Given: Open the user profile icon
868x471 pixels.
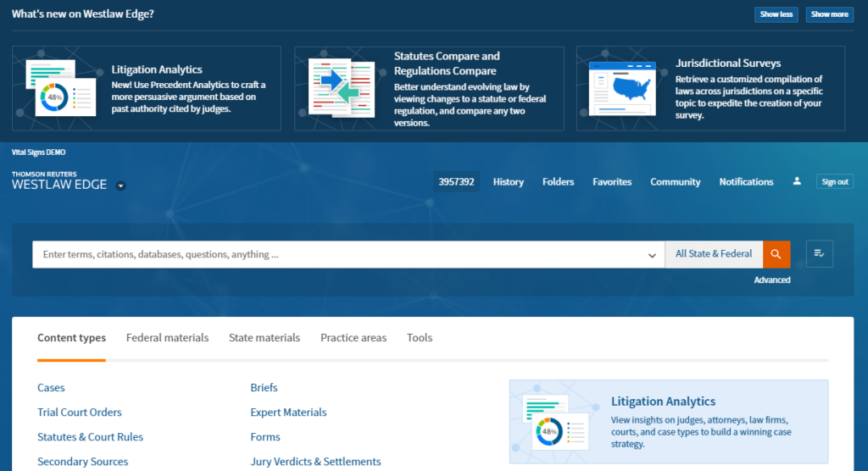Looking at the screenshot, I should (796, 181).
